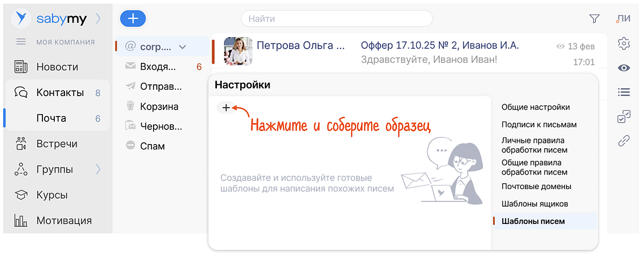The image size is (644, 260).
Task: Click the blue plus compose button
Action: [133, 18]
